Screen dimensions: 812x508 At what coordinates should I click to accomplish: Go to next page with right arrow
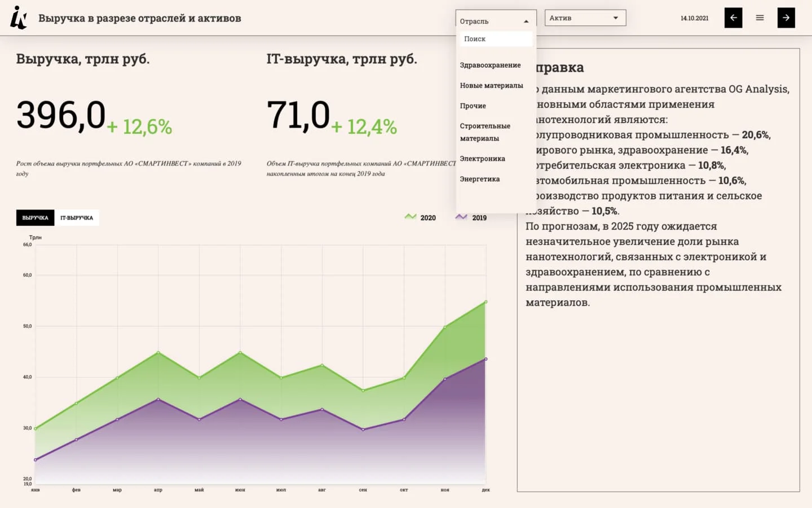pos(785,18)
